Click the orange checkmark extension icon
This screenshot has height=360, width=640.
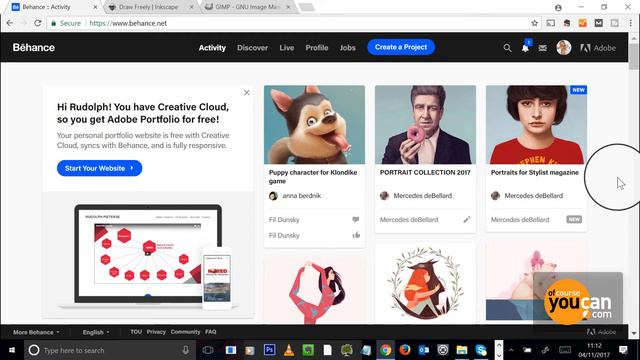(582, 23)
